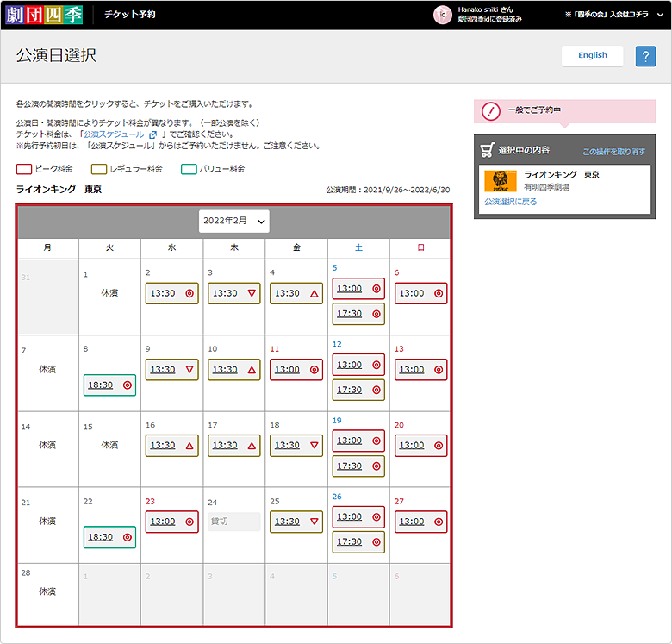Select the 13:00 show on holiday February 11
Image resolution: width=672 pixels, height=644 pixels.
tap(296, 370)
